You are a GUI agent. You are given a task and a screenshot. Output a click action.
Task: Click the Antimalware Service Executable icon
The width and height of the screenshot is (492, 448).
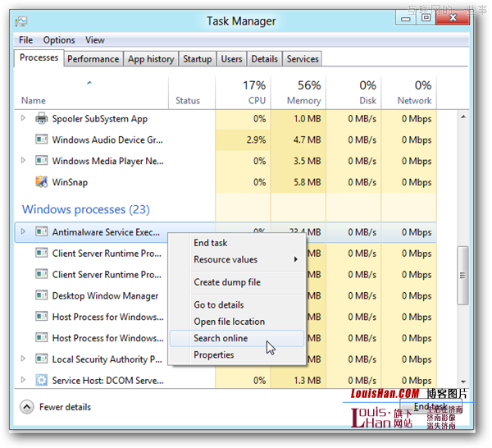click(42, 231)
